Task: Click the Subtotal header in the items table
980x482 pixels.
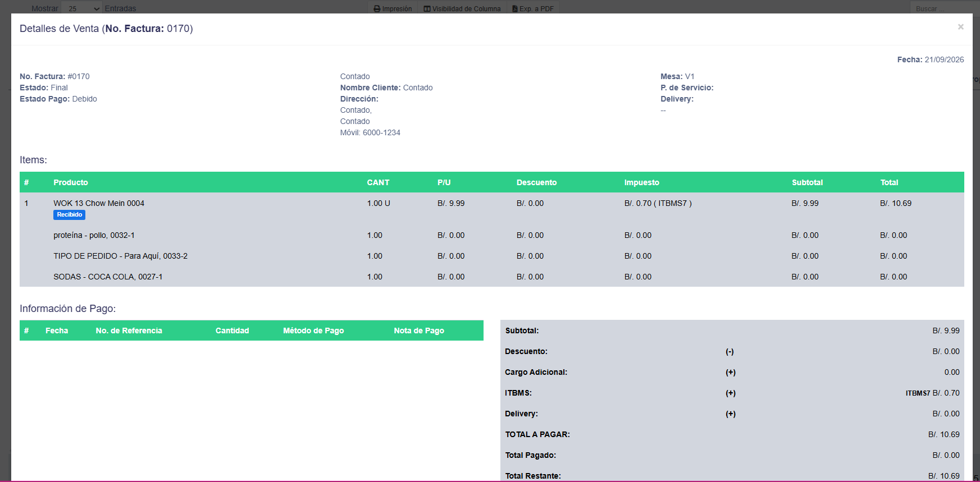Action: [x=807, y=182]
